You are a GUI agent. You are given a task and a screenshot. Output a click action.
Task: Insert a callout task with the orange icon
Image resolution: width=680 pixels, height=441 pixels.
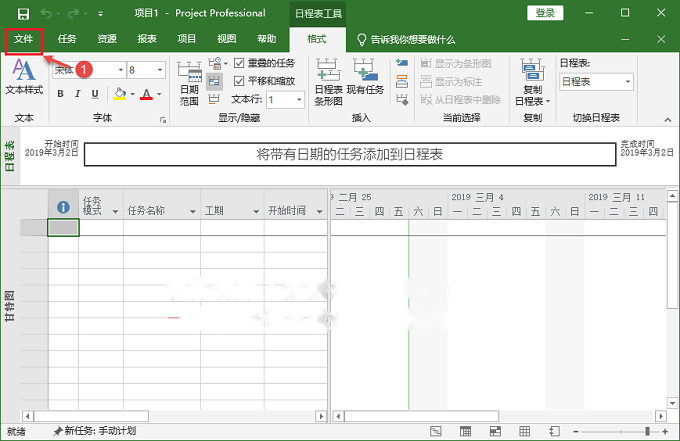click(402, 81)
